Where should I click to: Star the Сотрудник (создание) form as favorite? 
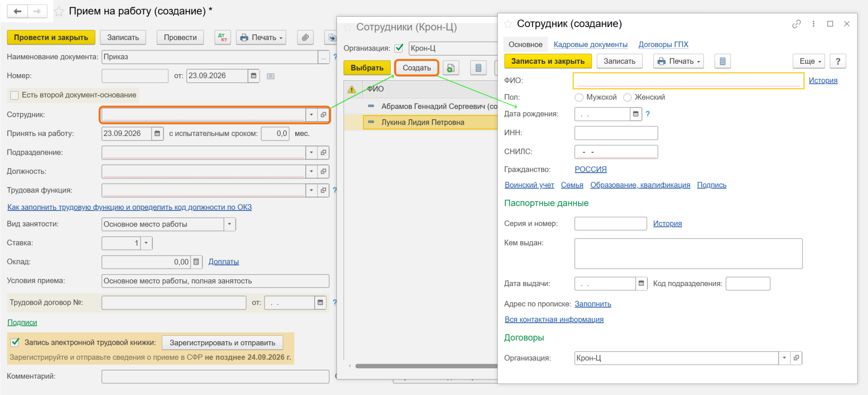pyautogui.click(x=508, y=24)
